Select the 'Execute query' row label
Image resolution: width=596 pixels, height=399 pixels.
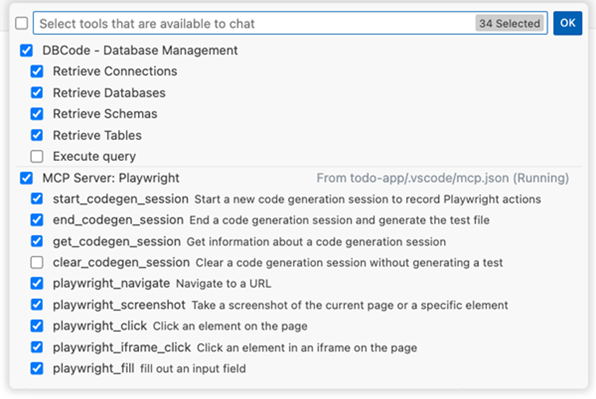pyautogui.click(x=94, y=156)
